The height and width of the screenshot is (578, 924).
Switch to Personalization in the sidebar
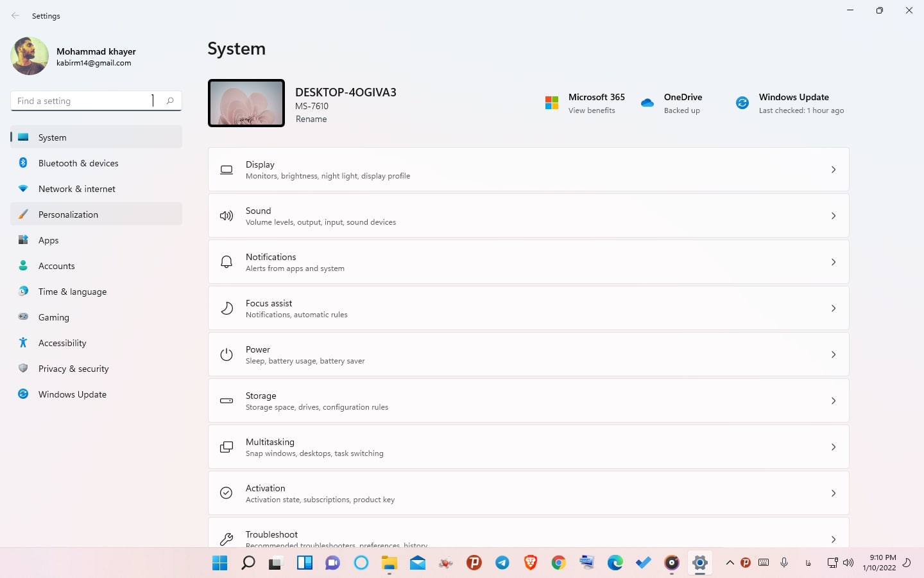[x=68, y=215]
